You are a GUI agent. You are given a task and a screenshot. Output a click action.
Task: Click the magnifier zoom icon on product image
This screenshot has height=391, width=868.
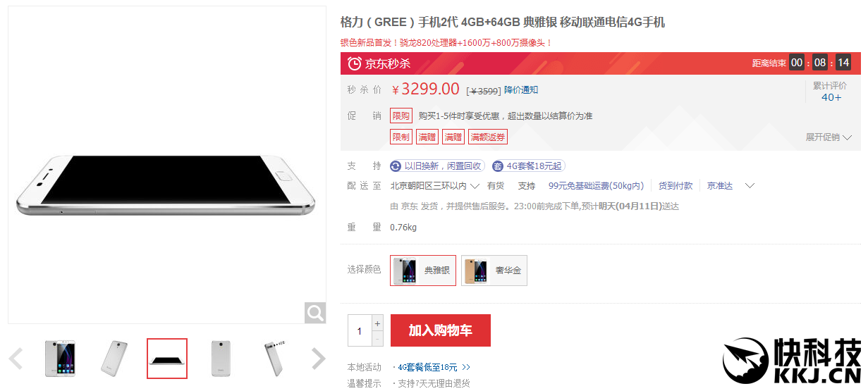(315, 313)
